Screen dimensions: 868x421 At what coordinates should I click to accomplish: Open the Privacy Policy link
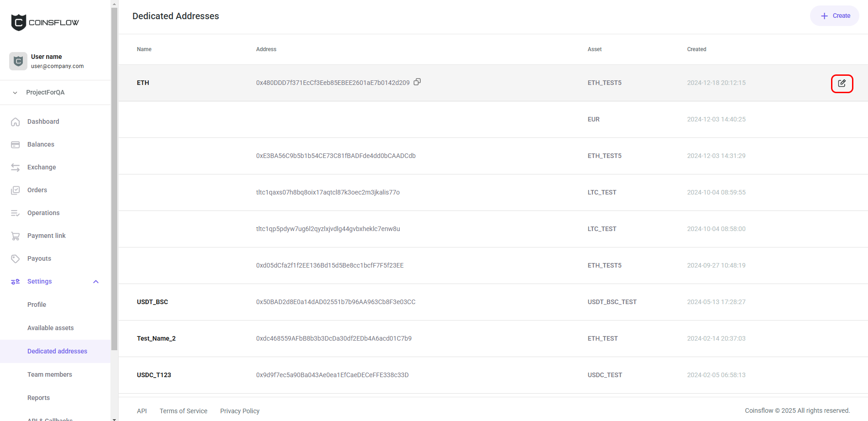[240, 411]
